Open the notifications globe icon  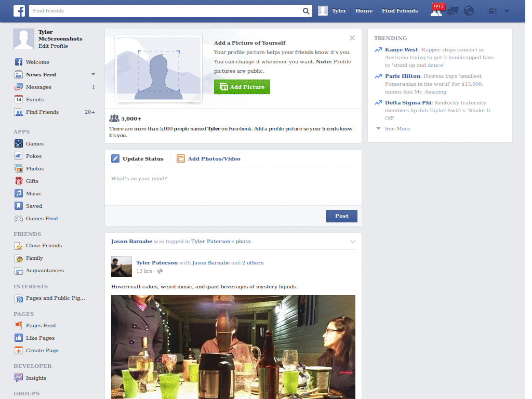click(x=469, y=11)
